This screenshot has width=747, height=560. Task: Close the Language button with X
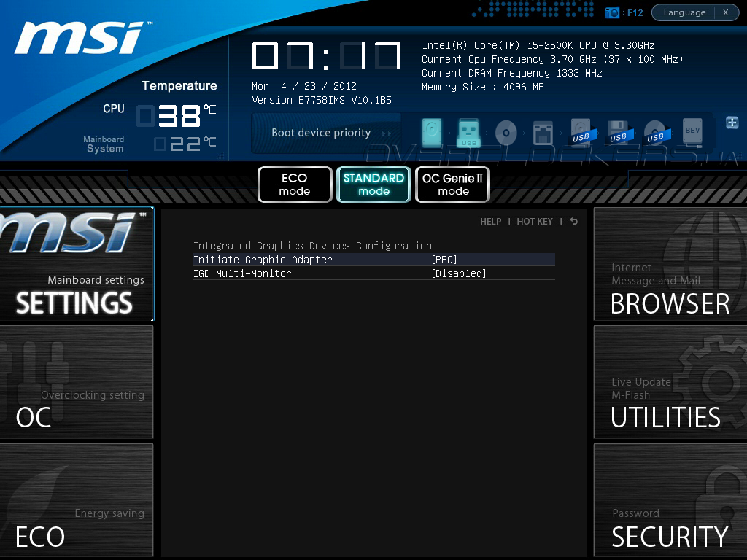click(x=726, y=12)
